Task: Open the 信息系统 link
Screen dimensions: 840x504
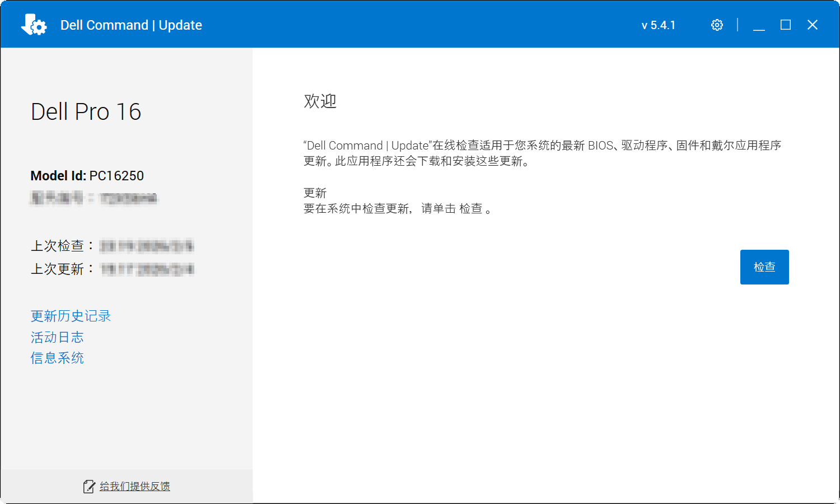Action: pyautogui.click(x=57, y=358)
